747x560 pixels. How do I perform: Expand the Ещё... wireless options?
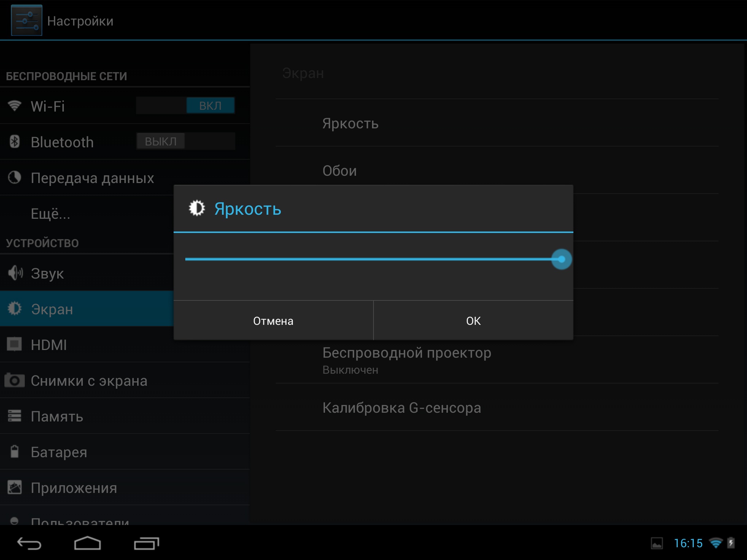pyautogui.click(x=50, y=214)
